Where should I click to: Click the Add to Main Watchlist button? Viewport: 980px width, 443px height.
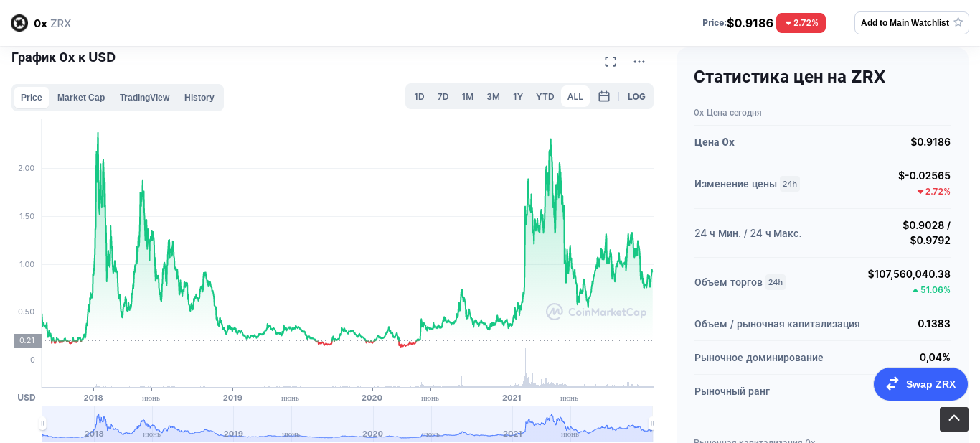tap(912, 23)
